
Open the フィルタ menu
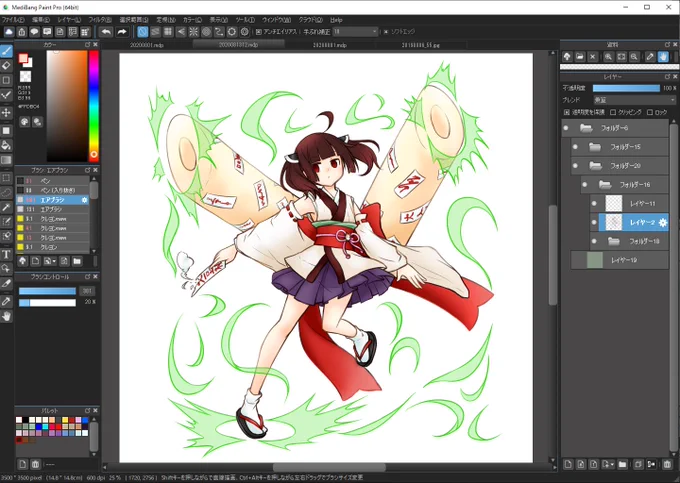tap(100, 20)
